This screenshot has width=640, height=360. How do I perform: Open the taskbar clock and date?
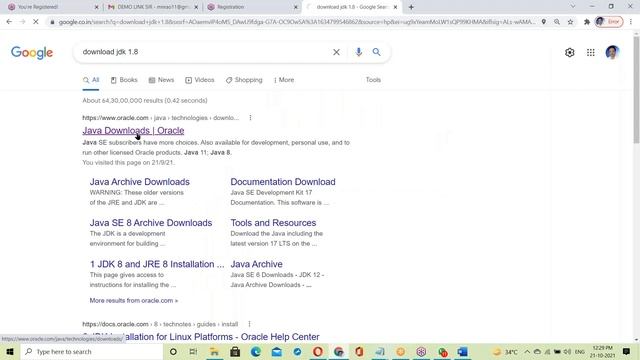point(602,352)
